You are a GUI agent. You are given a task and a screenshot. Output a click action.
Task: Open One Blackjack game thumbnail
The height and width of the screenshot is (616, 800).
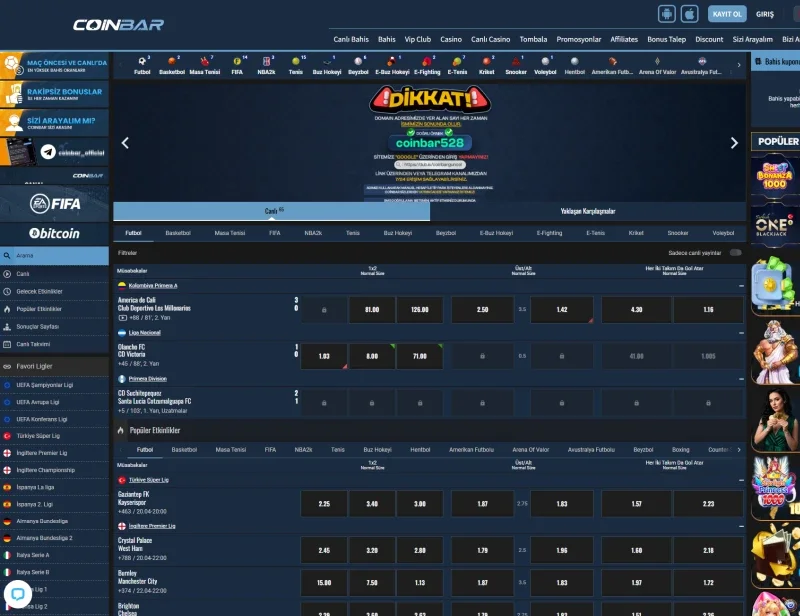(x=774, y=225)
